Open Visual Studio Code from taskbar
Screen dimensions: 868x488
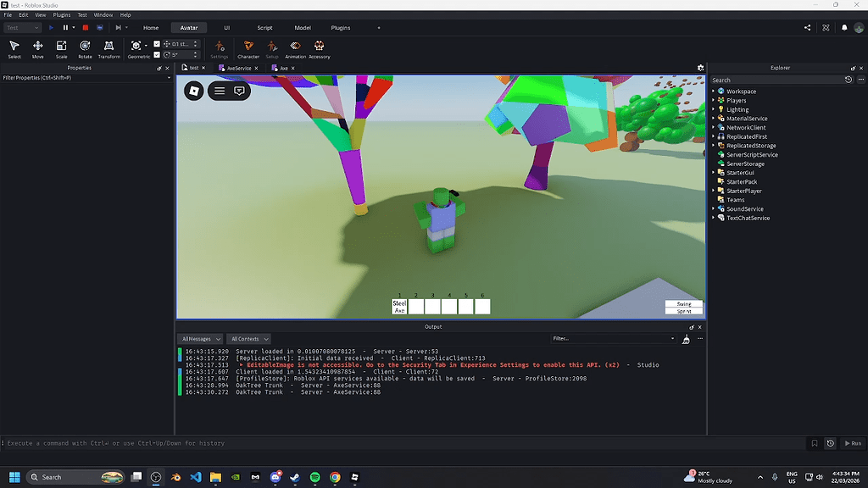pos(196,477)
